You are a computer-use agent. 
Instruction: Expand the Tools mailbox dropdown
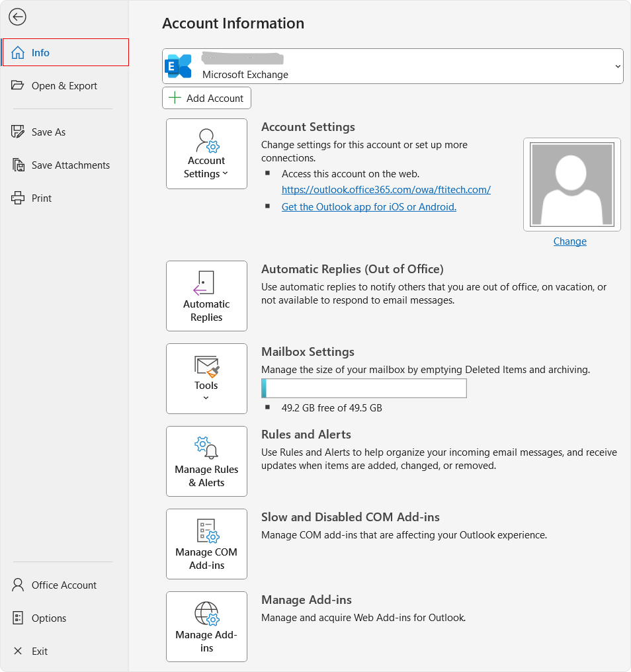click(x=206, y=379)
